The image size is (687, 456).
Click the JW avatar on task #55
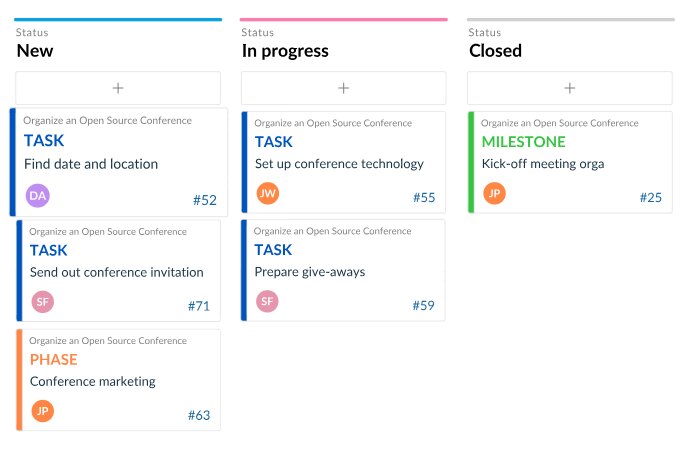click(x=267, y=193)
